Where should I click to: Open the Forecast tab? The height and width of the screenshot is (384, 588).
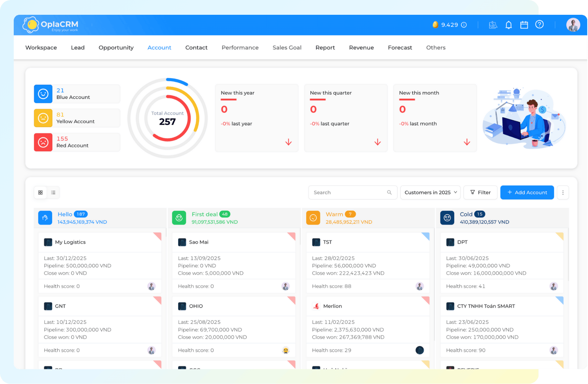pos(400,48)
